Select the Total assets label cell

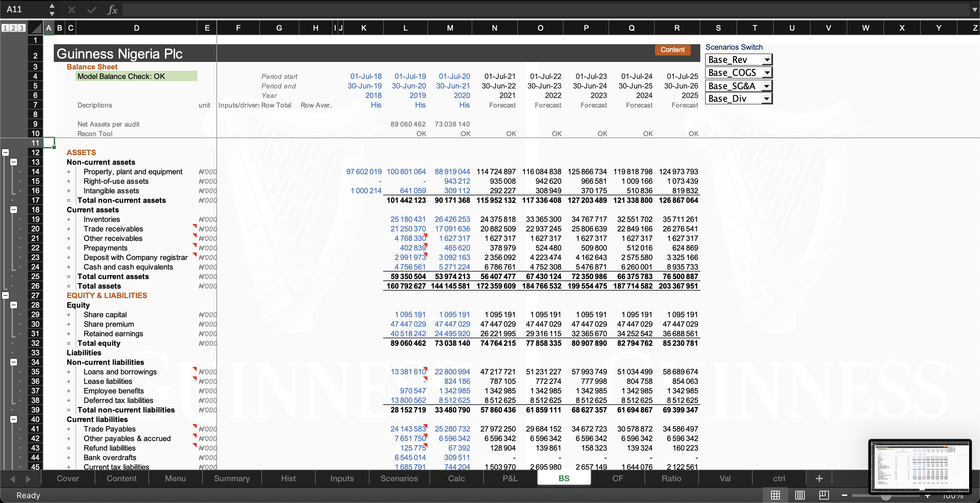click(x=99, y=286)
